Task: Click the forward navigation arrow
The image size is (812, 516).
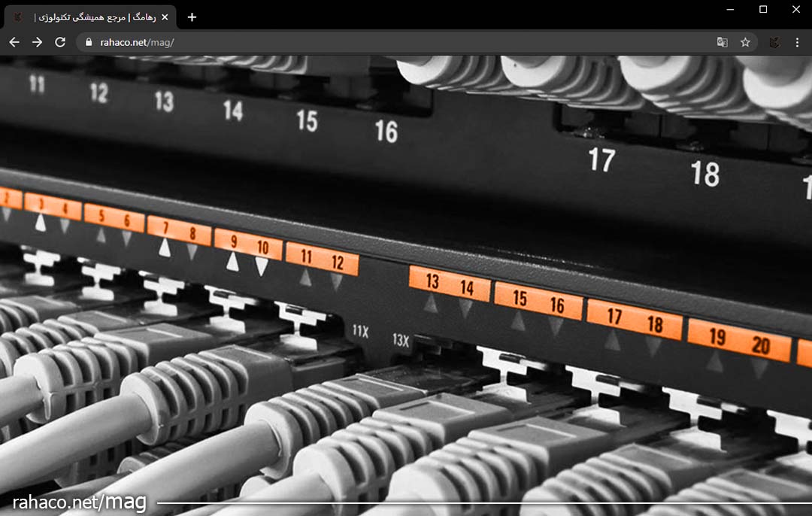Action: click(x=37, y=42)
